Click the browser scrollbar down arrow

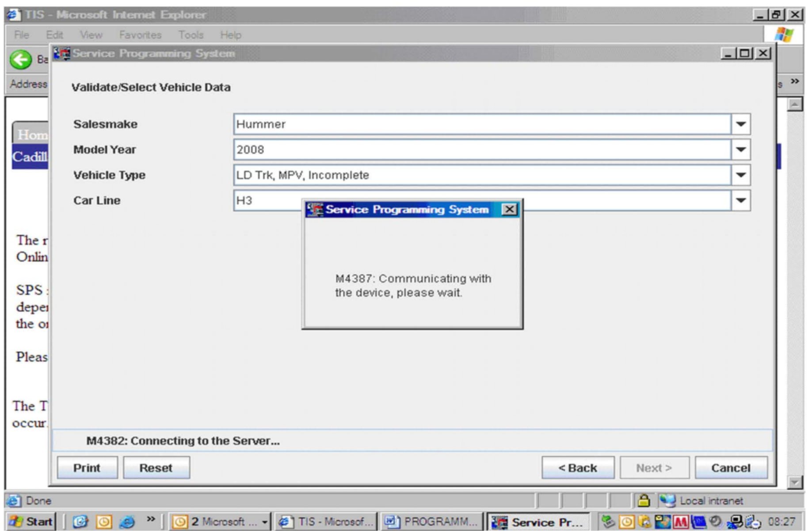pyautogui.click(x=795, y=482)
